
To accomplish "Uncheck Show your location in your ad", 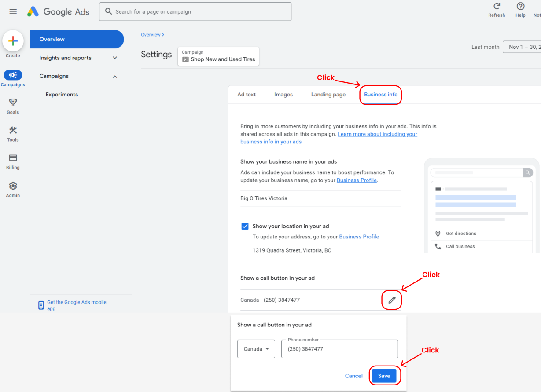I will 245,226.
